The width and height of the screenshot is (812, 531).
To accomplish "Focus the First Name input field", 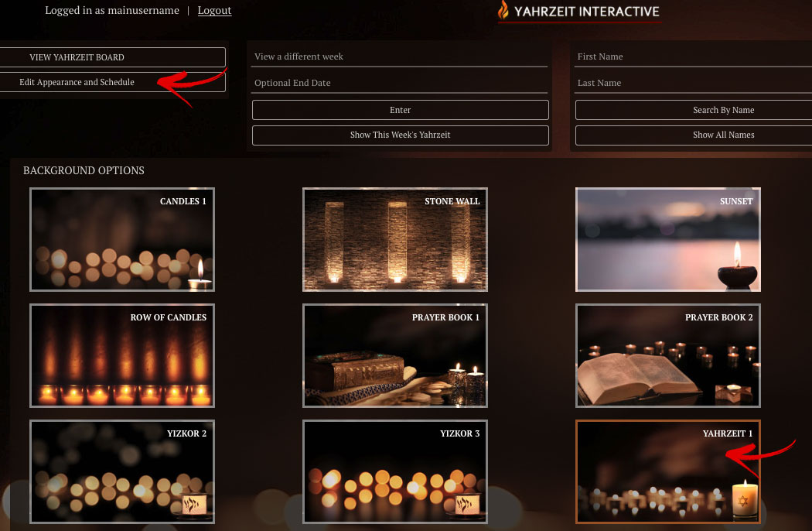I will point(692,57).
